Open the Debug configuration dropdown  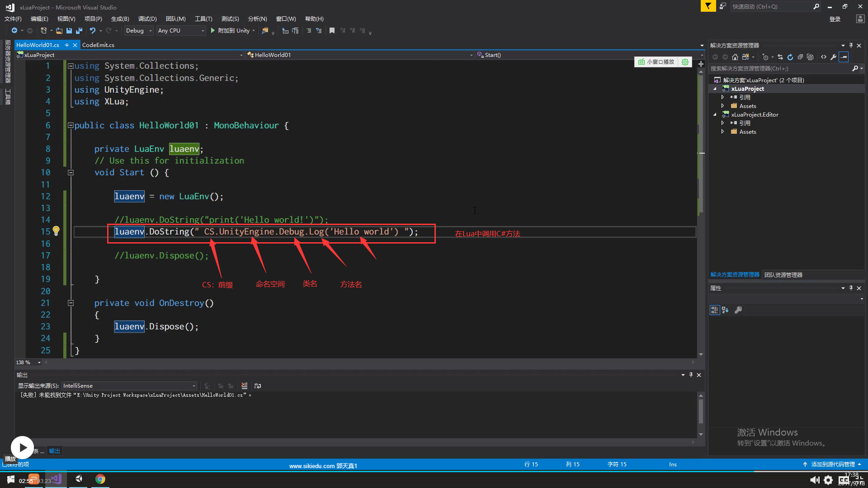[139, 31]
